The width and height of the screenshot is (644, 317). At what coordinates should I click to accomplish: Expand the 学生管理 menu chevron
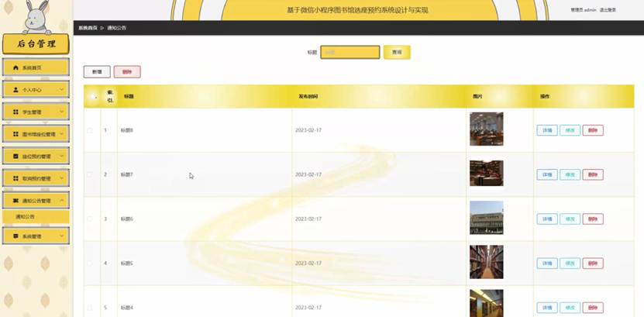[61, 112]
